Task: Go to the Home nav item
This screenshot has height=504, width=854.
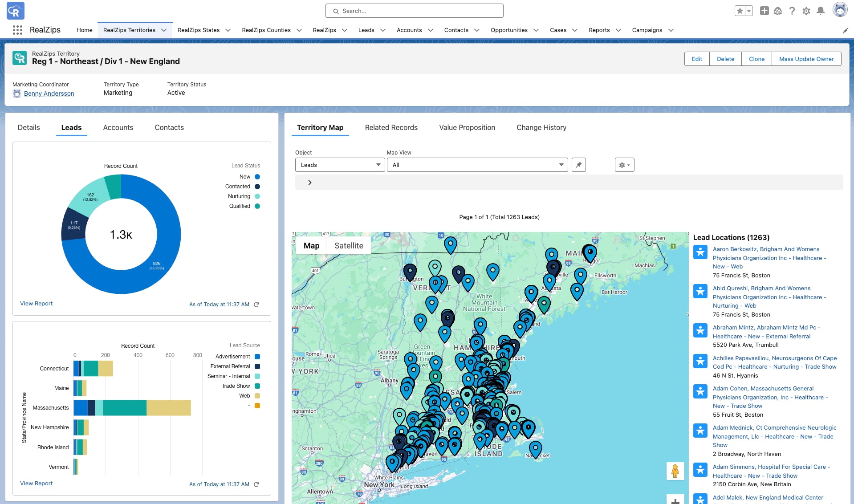Action: click(x=85, y=30)
